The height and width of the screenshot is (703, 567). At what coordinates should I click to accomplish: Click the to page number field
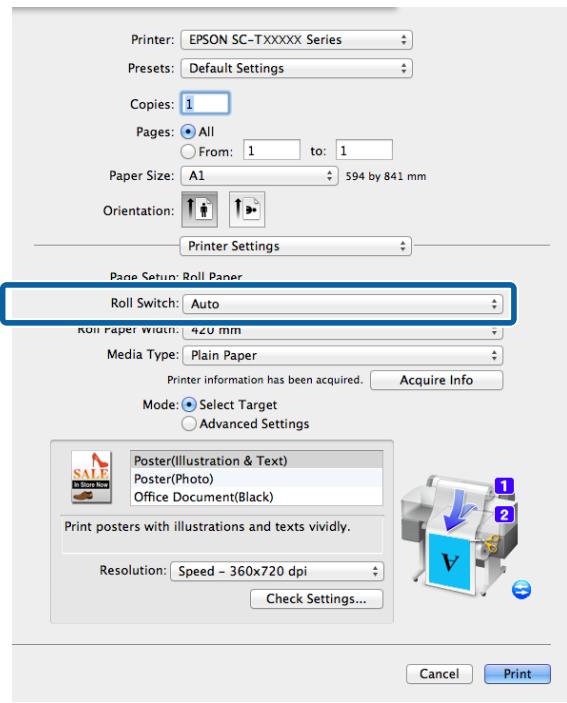[364, 150]
